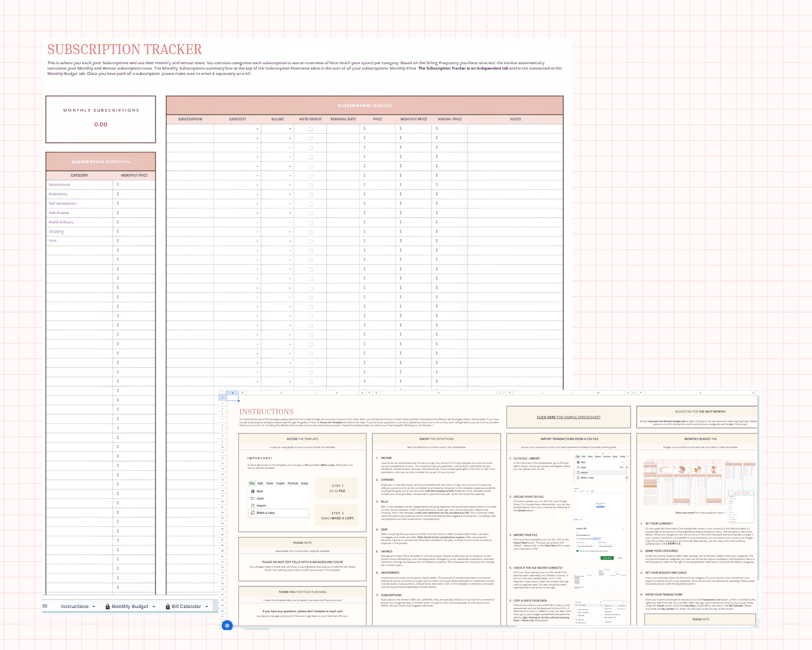Tick Auto Renew checkbox in sixth tracker row
This screenshot has width=812, height=650.
click(310, 175)
